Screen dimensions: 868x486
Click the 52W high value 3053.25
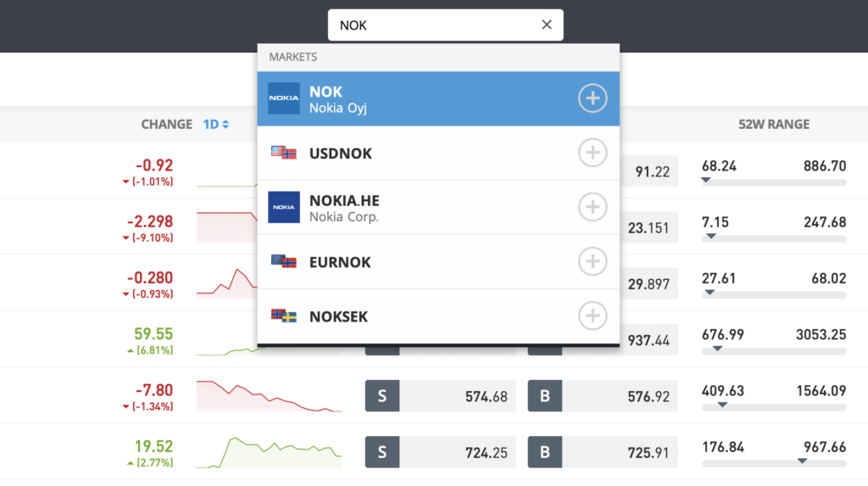point(821,335)
